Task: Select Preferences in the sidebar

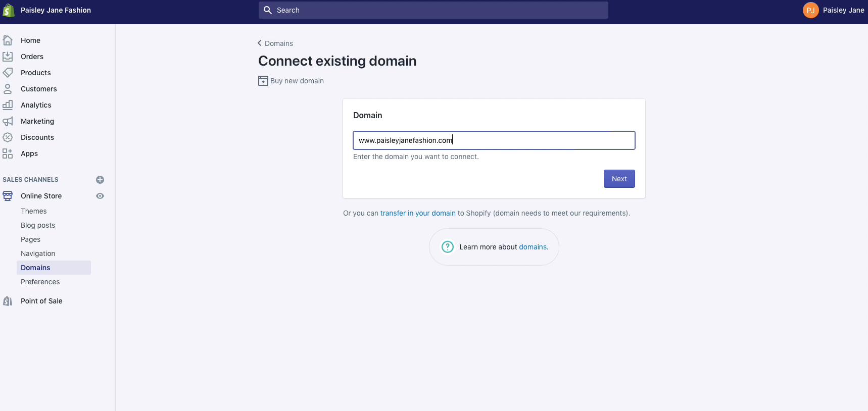Action: click(40, 282)
